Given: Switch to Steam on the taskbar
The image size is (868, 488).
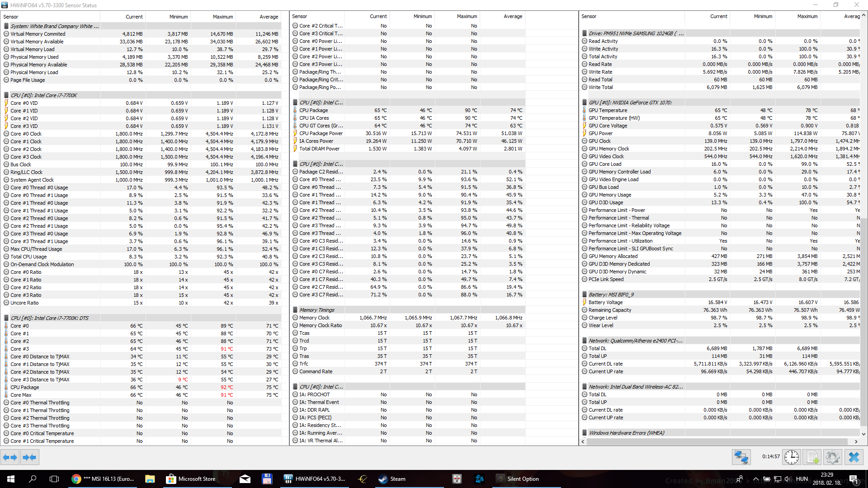Looking at the screenshot, I should pyautogui.click(x=410, y=479).
